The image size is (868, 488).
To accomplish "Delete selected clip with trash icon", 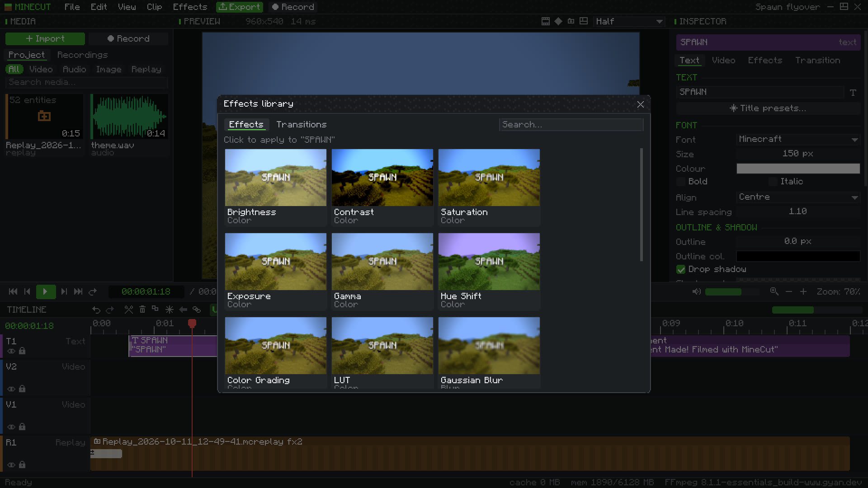I will point(142,310).
